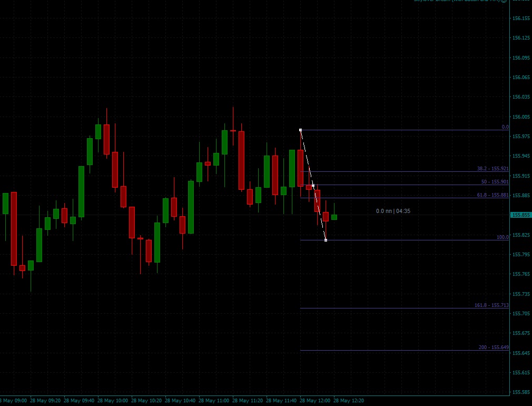Click the 155.675 price axis label
Viewport: 532px width, 406px height.
[521, 333]
